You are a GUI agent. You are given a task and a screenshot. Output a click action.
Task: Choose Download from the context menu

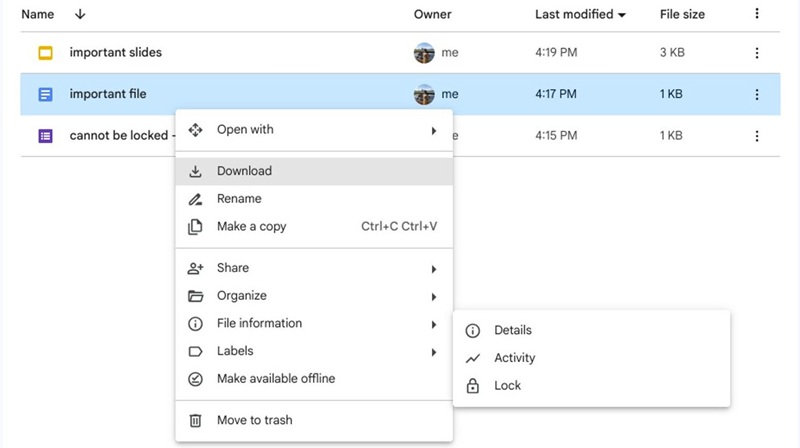click(314, 171)
